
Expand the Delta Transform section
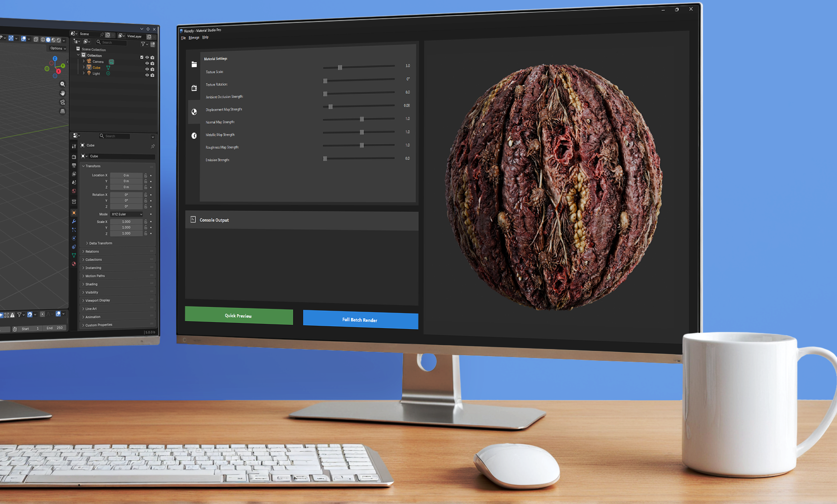[100, 243]
